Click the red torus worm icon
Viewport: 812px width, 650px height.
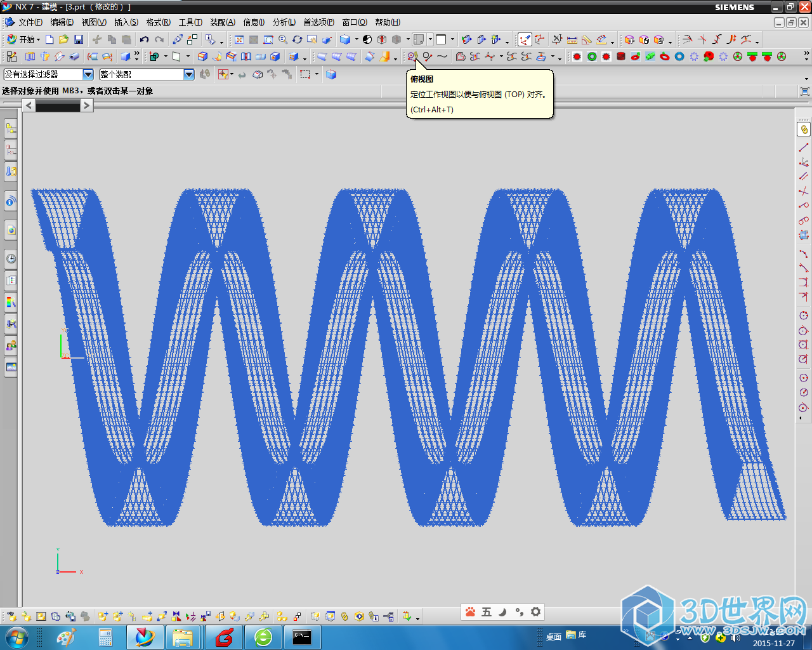point(665,56)
